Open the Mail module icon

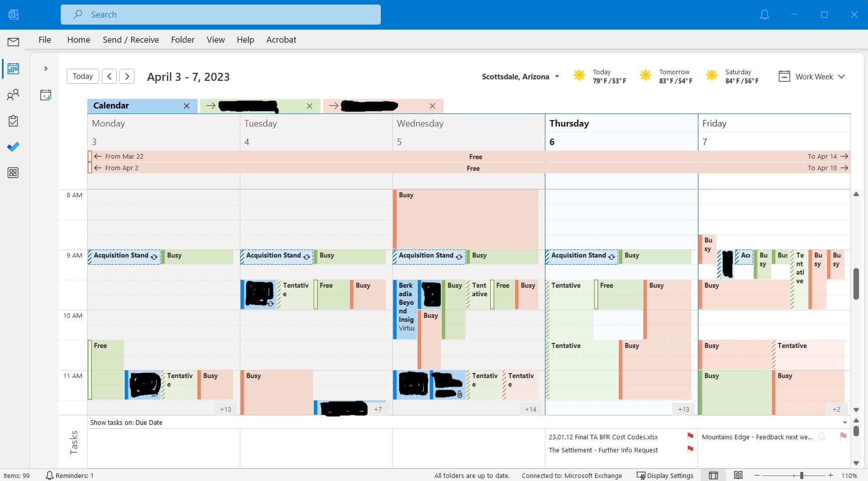pos(14,42)
